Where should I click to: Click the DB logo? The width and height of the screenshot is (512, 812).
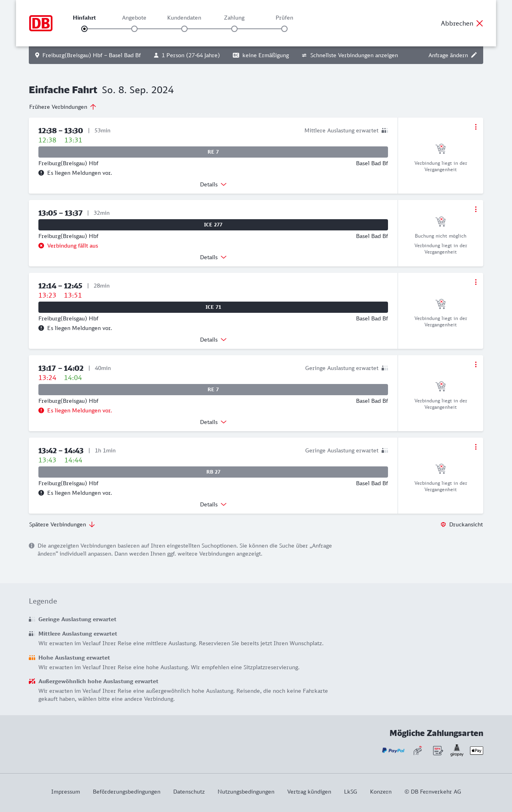(x=41, y=23)
